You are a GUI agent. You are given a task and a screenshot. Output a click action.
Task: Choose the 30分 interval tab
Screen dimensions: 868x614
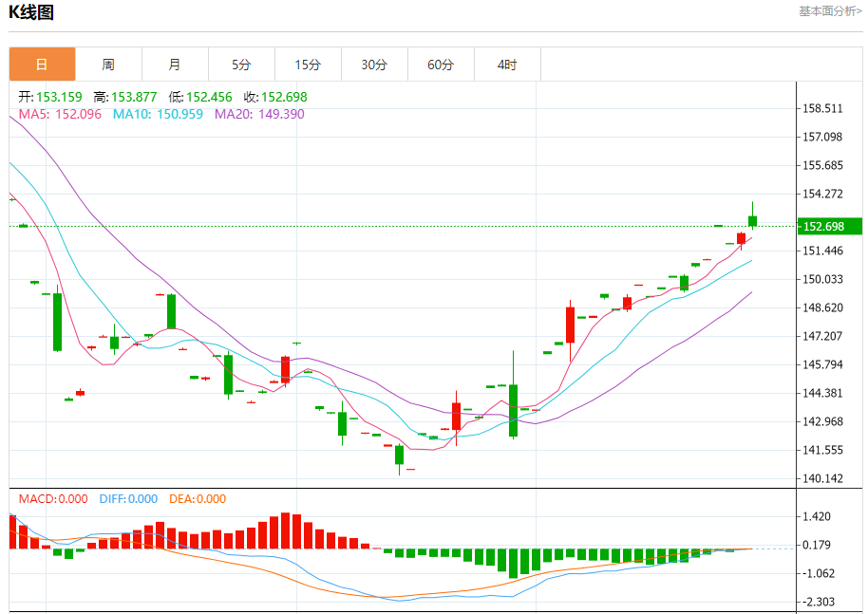[x=374, y=65]
